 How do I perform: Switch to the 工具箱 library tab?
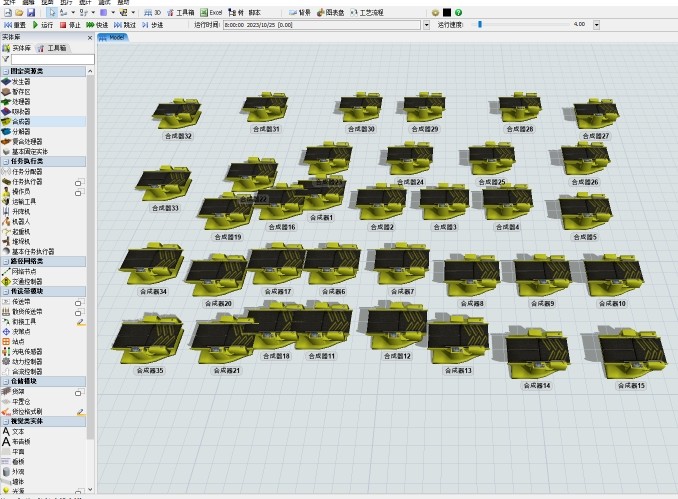click(51, 48)
